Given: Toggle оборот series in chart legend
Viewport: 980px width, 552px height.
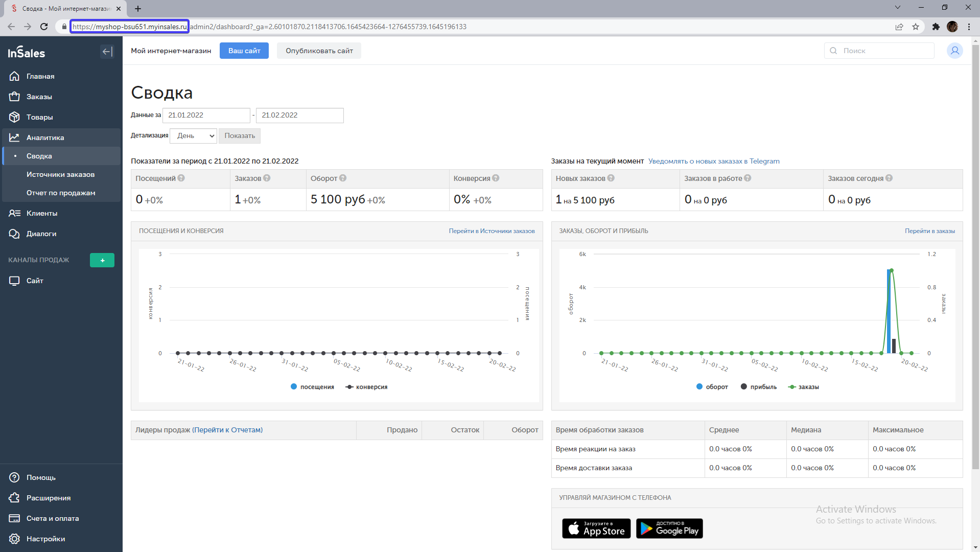Looking at the screenshot, I should pos(712,387).
